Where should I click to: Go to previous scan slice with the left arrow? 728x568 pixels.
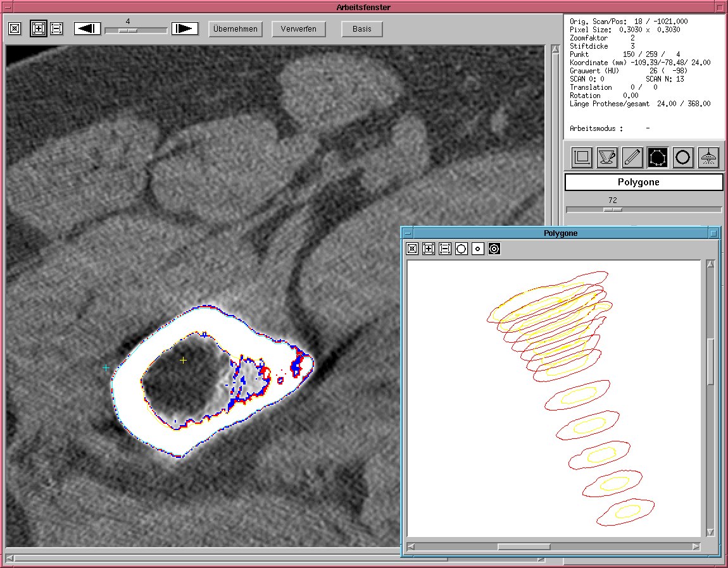[x=87, y=28]
